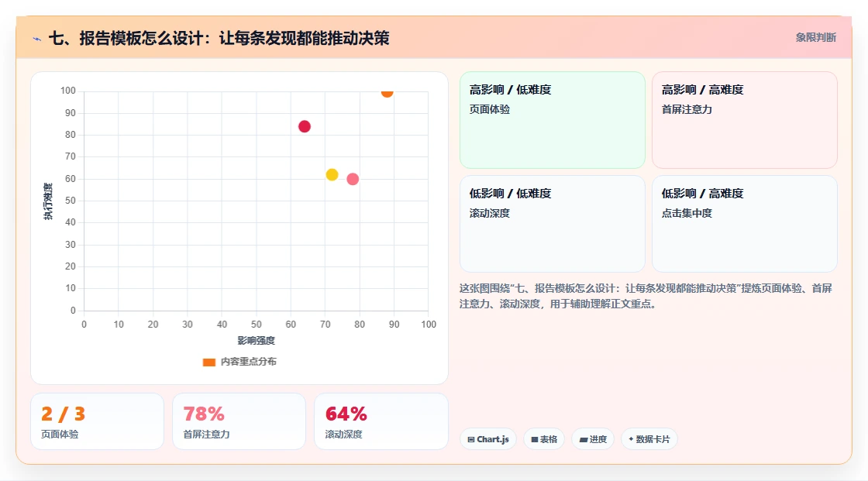Open the 2 / 3 页面体验 stat card

tap(98, 421)
